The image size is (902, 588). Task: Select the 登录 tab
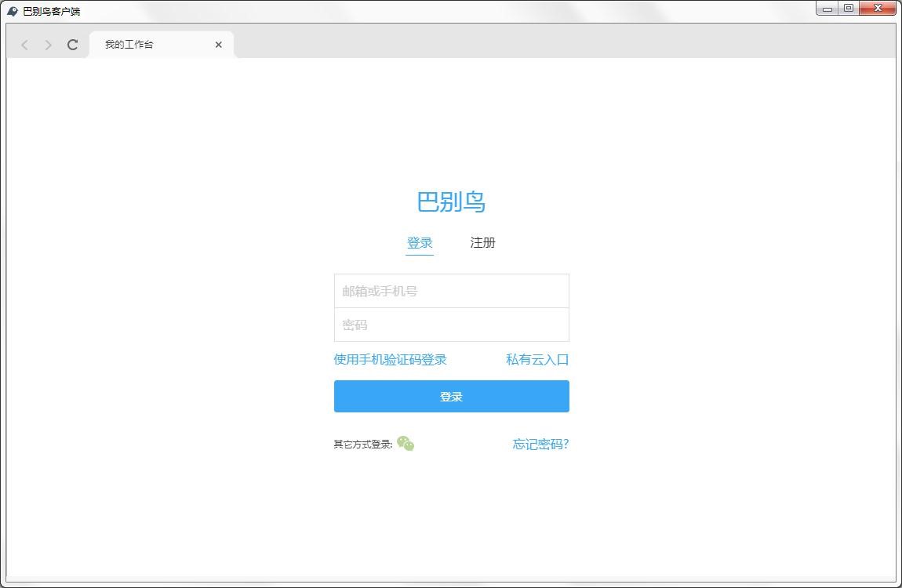click(x=420, y=243)
